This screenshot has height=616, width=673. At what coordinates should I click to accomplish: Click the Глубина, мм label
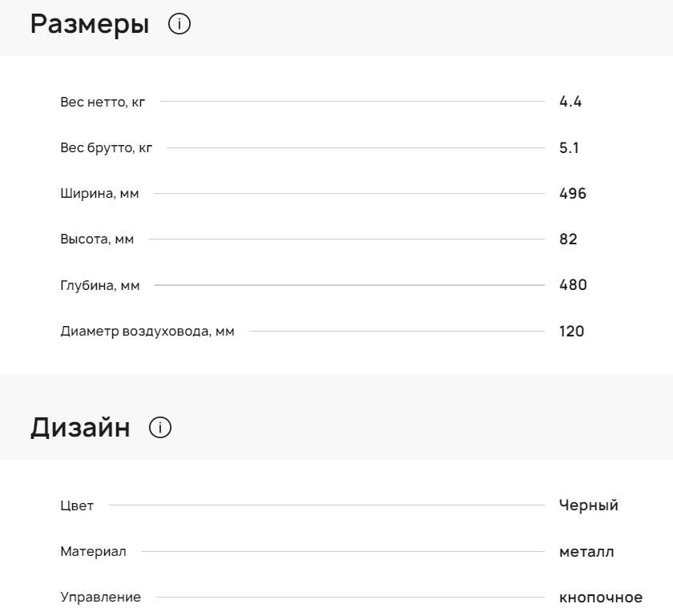[100, 285]
